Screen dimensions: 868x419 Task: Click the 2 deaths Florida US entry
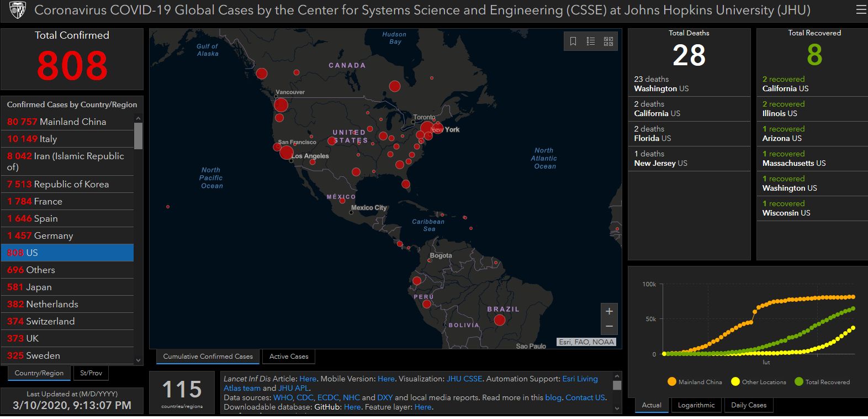[x=689, y=134]
